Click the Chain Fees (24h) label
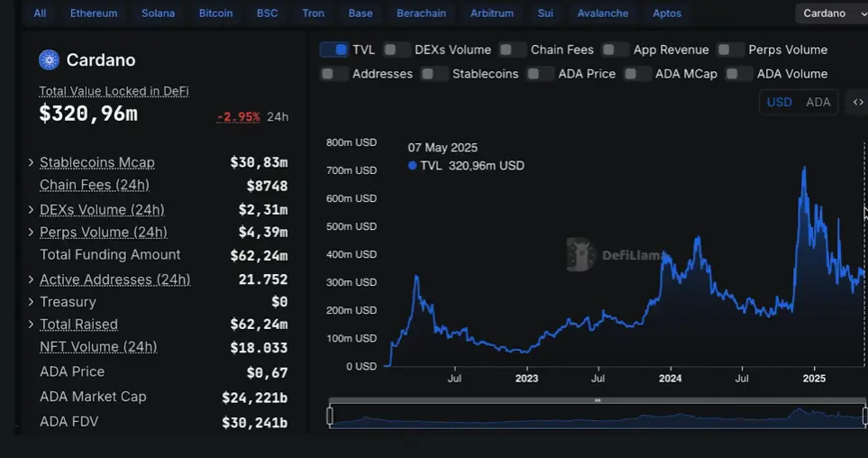 95,185
